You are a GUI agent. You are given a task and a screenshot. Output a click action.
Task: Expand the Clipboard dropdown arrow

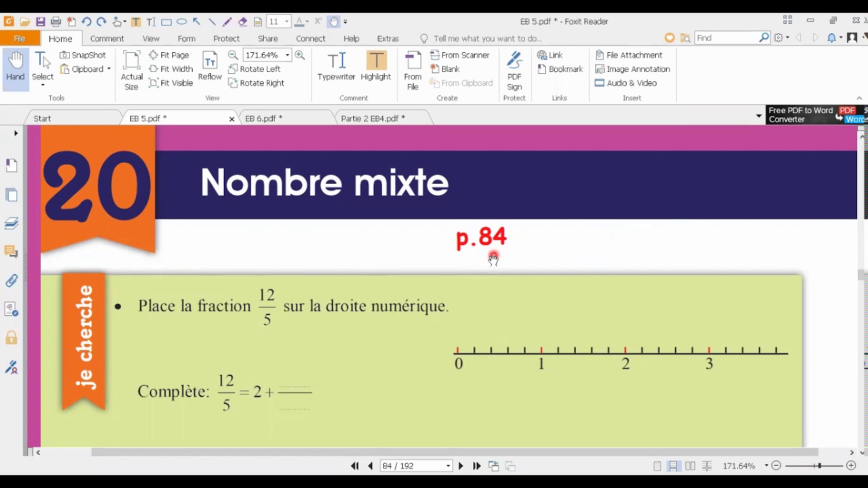pyautogui.click(x=108, y=69)
